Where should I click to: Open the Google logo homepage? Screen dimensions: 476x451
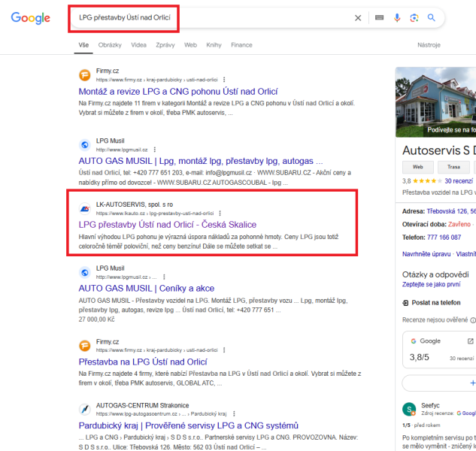(x=31, y=18)
